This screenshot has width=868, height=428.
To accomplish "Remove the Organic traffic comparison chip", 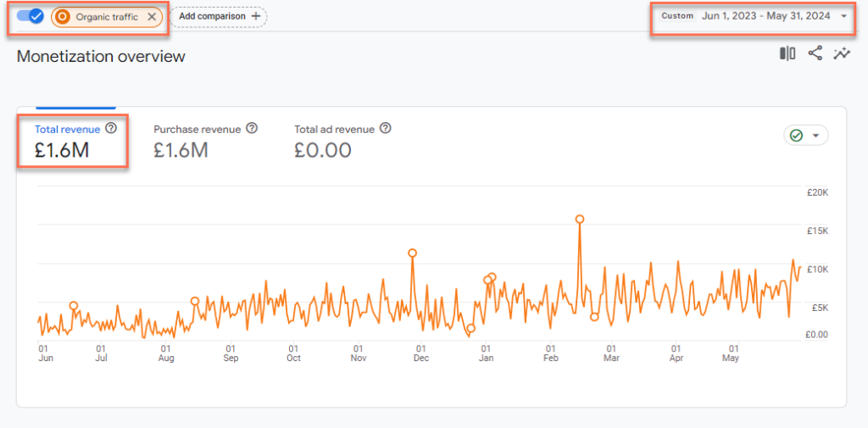I will pyautogui.click(x=151, y=17).
